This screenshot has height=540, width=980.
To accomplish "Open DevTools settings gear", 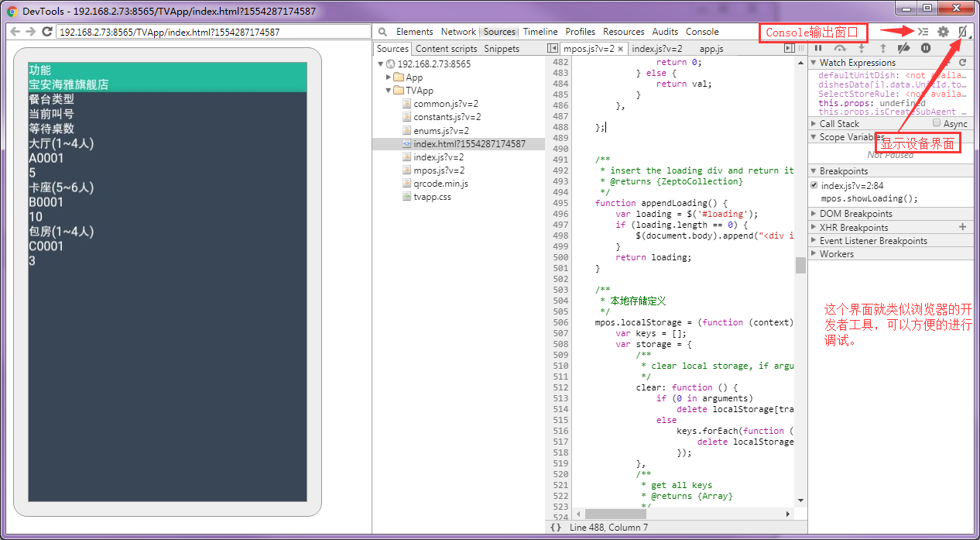I will click(943, 32).
